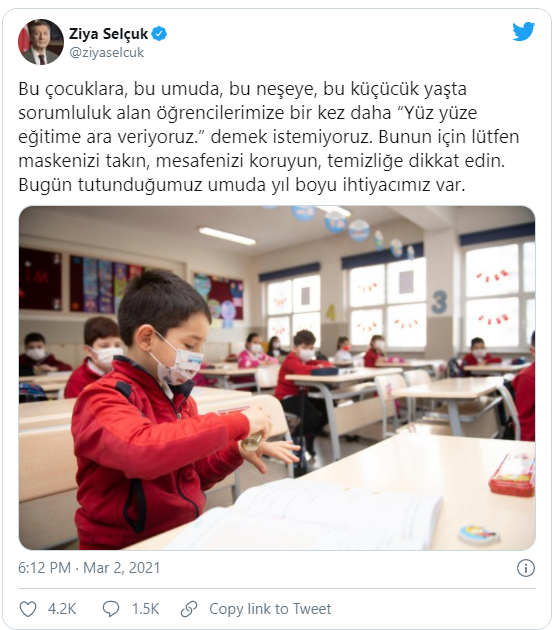Click the tweet text body
The image size is (557, 630).
pyautogui.click(x=268, y=137)
